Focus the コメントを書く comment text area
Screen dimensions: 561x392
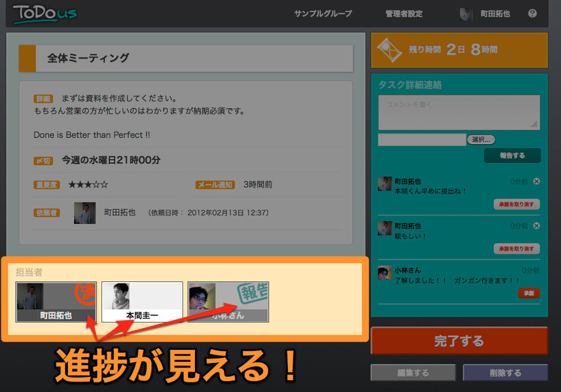click(x=458, y=112)
